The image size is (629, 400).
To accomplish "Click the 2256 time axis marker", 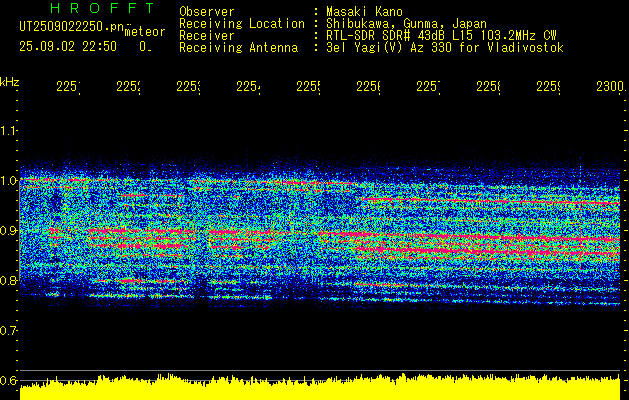I will (x=369, y=87).
